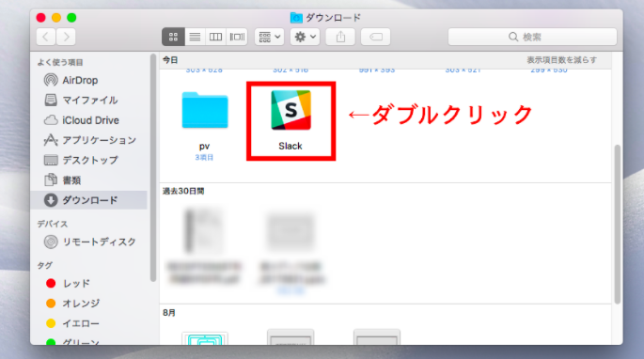
Task: Click the iCloud Drive cloud icon
Action: 51,120
